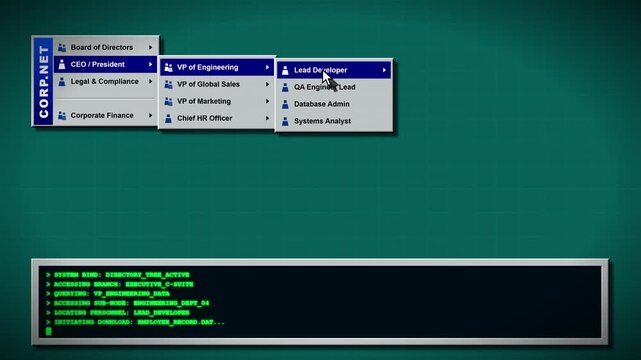Click the terminal line about ENGINEERING_DEPT_04
Screen dimensions: 641x360
coord(128,303)
